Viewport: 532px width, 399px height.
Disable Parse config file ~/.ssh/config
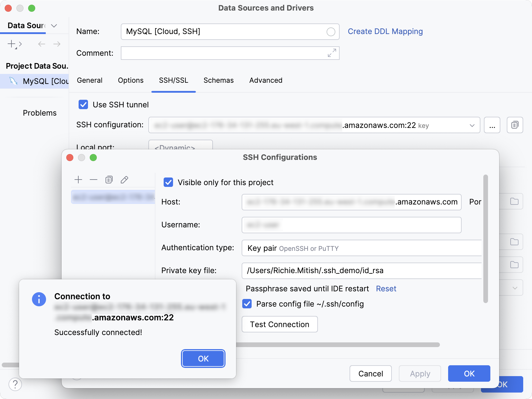(x=247, y=304)
